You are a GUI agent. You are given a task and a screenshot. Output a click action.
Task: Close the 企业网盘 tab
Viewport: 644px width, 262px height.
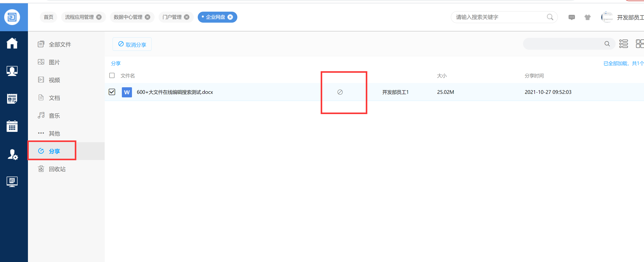[x=230, y=17]
